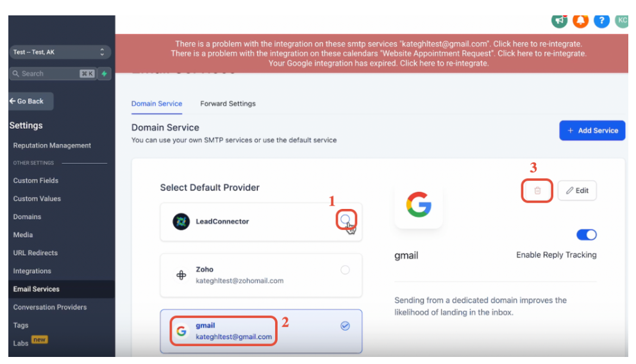636x364 pixels.
Task: Click the Go Back button
Action: (x=31, y=101)
